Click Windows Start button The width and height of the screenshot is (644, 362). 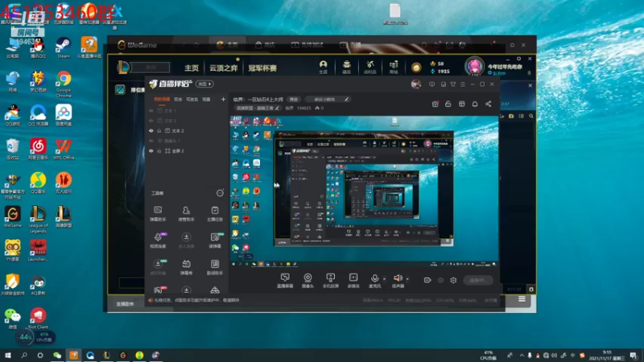8,355
